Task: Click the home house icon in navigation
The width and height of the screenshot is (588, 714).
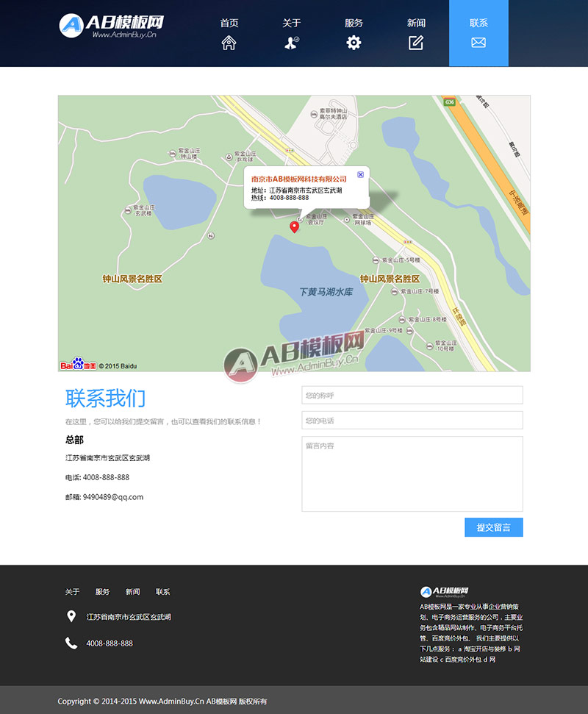Action: pos(229,43)
